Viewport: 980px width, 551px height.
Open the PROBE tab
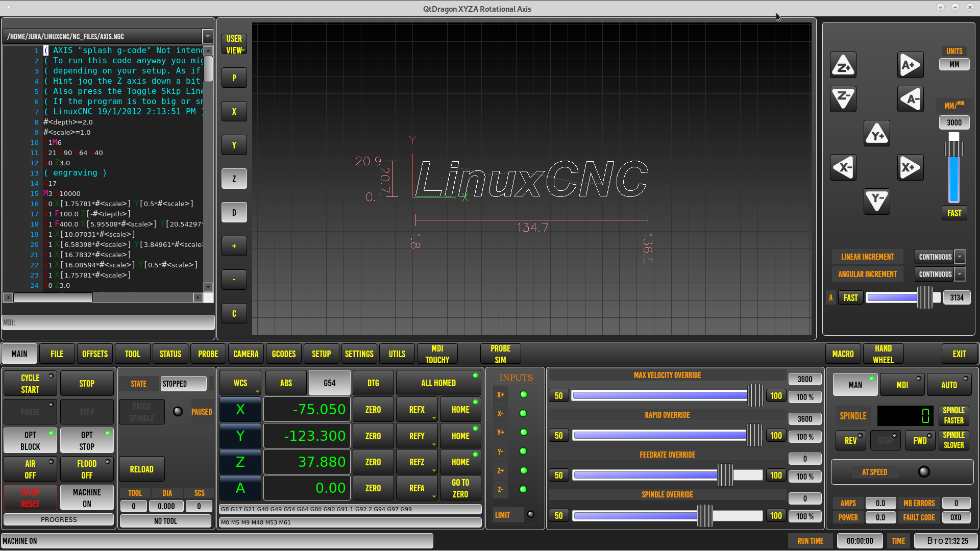tap(208, 354)
